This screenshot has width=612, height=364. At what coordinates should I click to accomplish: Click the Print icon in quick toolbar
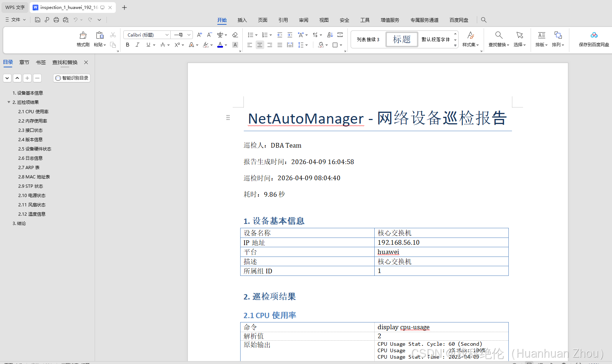[x=56, y=20]
